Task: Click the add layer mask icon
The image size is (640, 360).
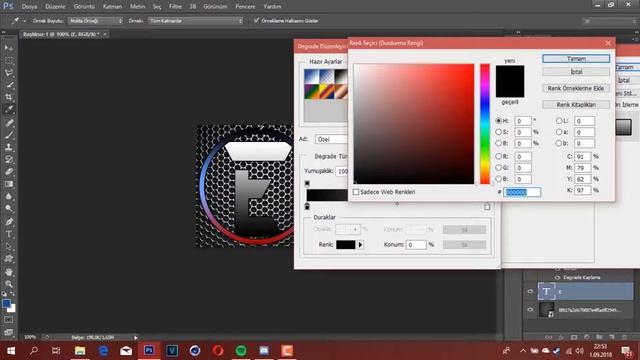Action: click(x=574, y=337)
